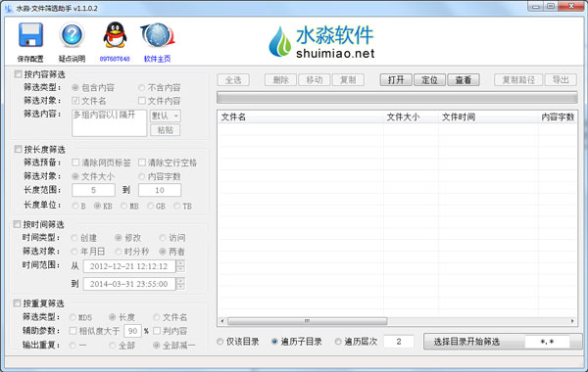
Task: Select TB length unit
Action: [x=177, y=206]
